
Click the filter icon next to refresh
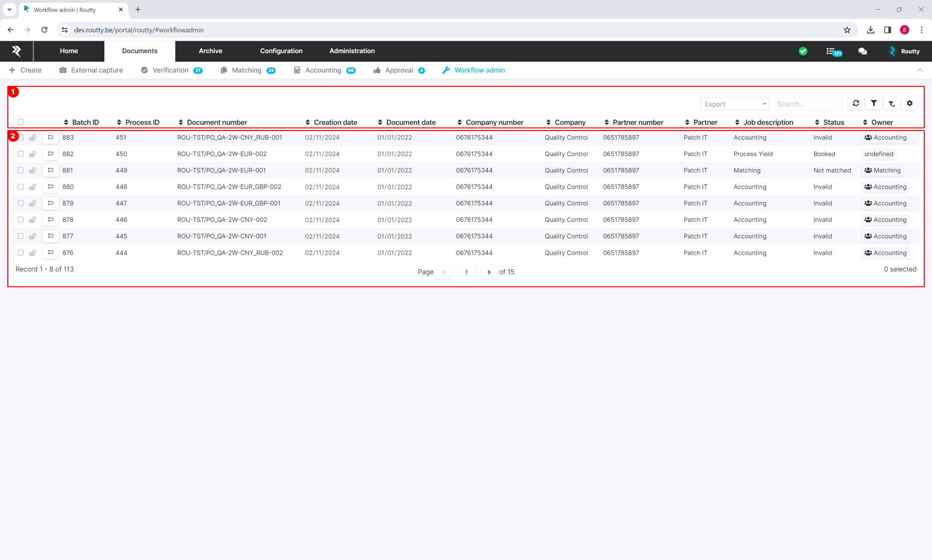873,103
